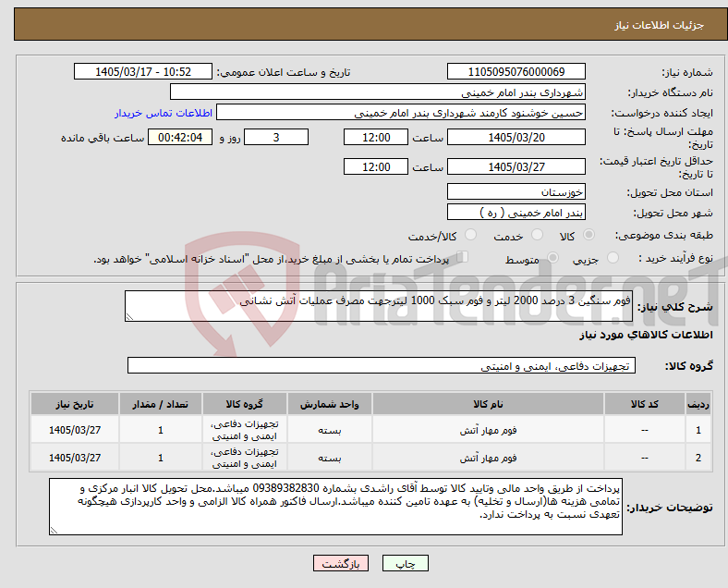Click the remaining days field showing 3
This screenshot has height=588, width=728.
coord(276,137)
